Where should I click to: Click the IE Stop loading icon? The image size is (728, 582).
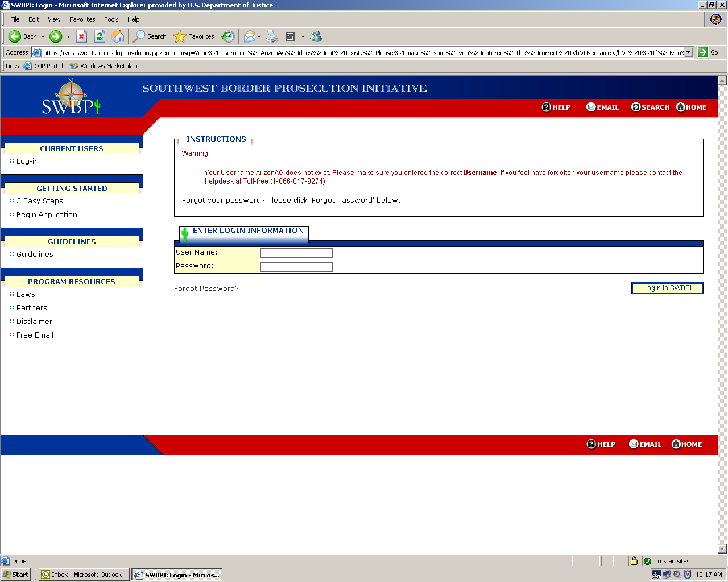(x=81, y=36)
